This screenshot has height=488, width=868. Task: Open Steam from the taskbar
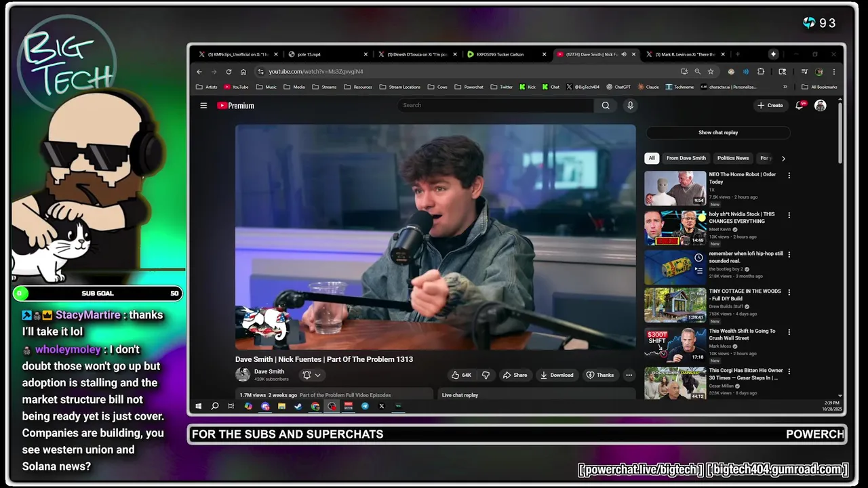point(298,406)
